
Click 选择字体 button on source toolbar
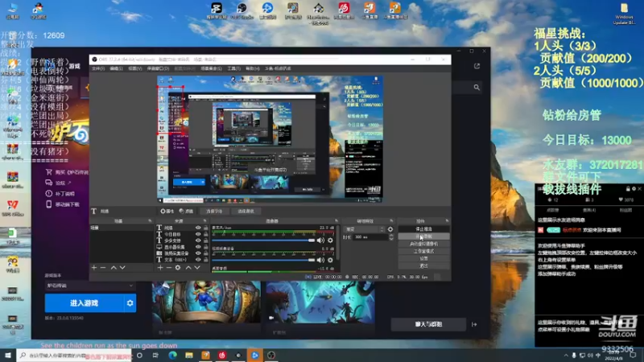[214, 211]
